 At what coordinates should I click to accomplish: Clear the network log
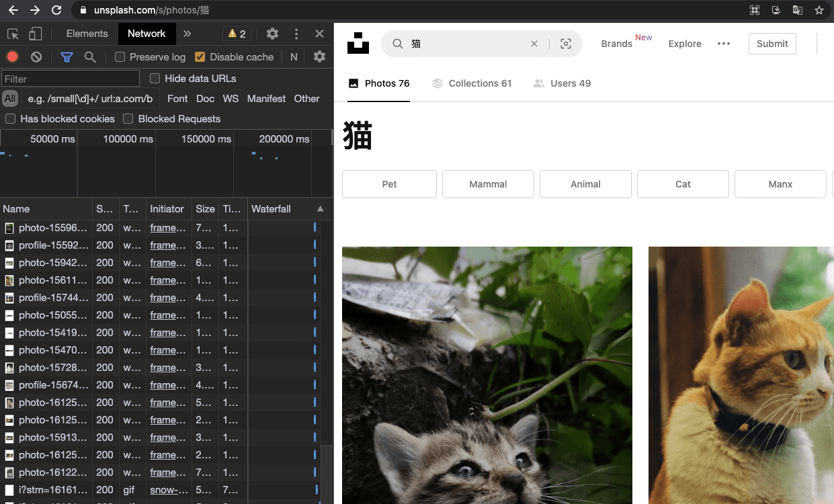pyautogui.click(x=36, y=57)
